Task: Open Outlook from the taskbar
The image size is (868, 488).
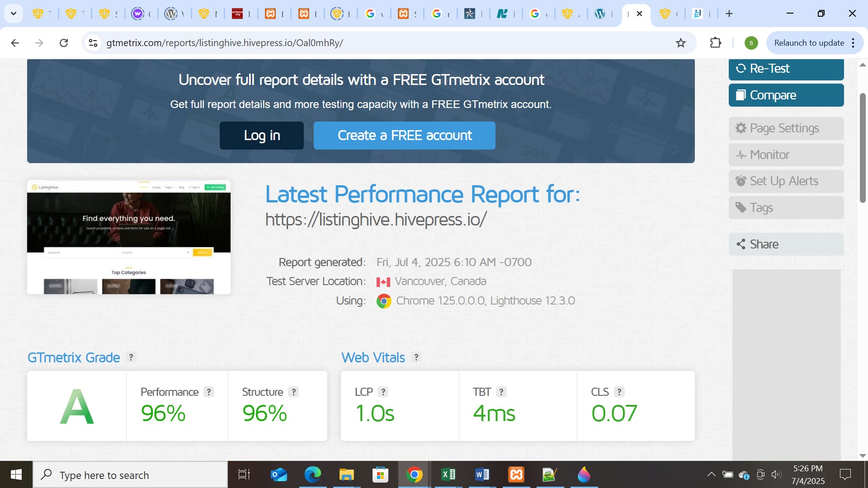Action: pos(279,475)
